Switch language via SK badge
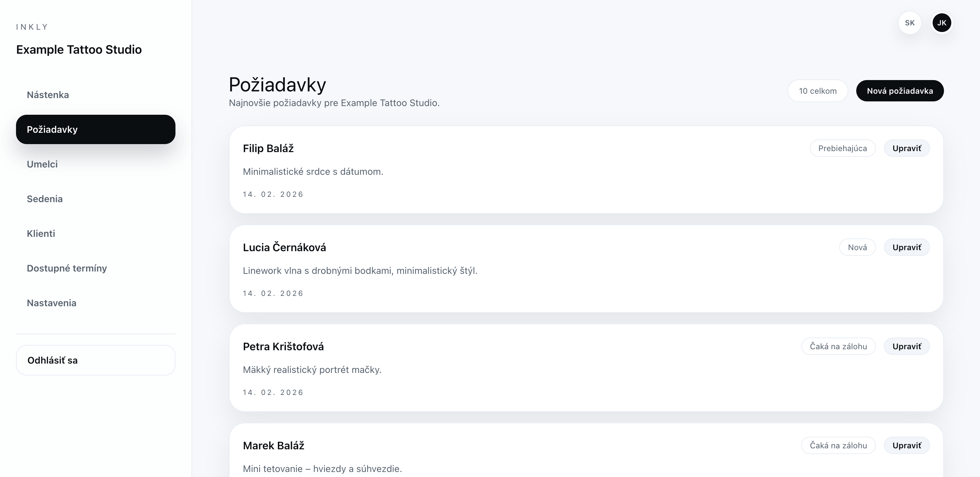 tap(909, 23)
